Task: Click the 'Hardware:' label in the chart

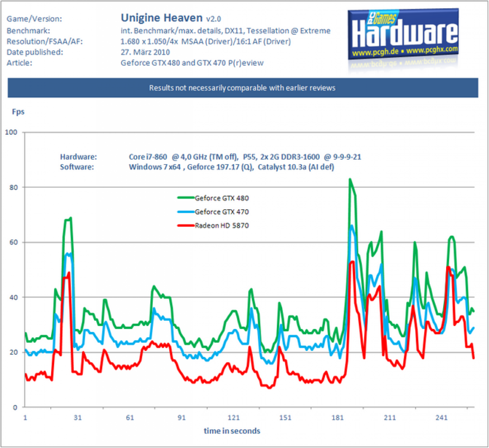Action: pos(79,157)
